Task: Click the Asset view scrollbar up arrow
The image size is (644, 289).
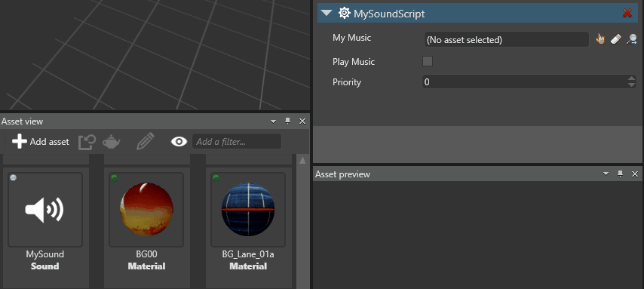Action: coord(302,160)
